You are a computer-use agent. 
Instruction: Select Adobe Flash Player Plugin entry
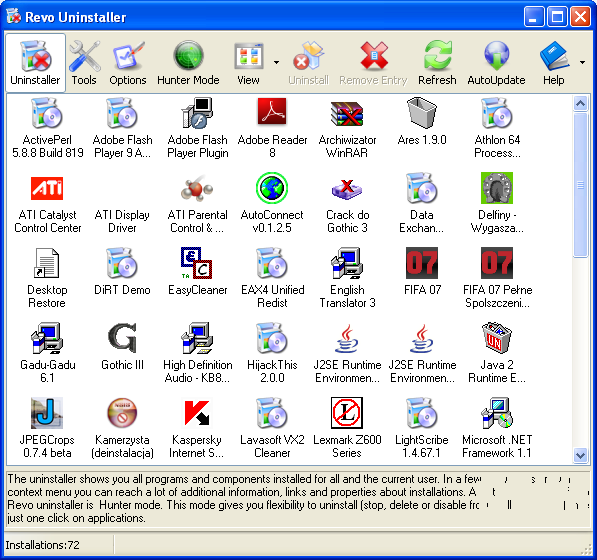point(198,128)
